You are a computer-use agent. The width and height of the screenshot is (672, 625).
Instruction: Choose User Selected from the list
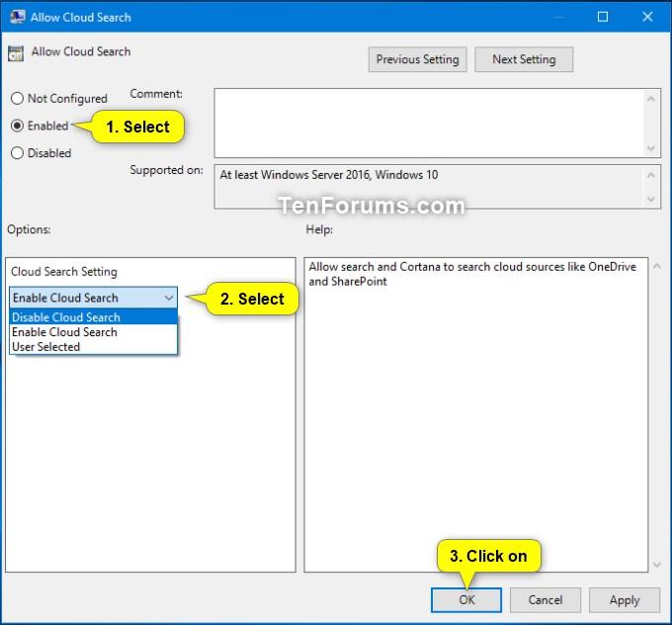93,346
